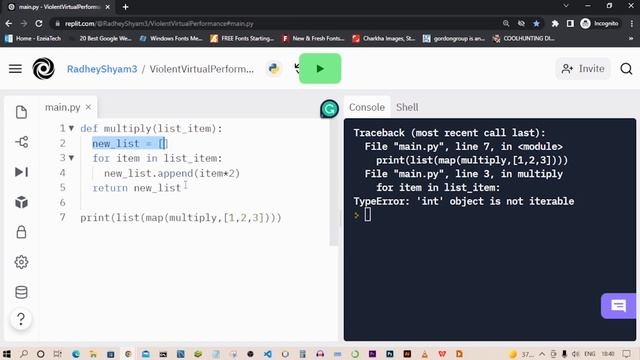Open search with the magnifier icon

click(626, 69)
